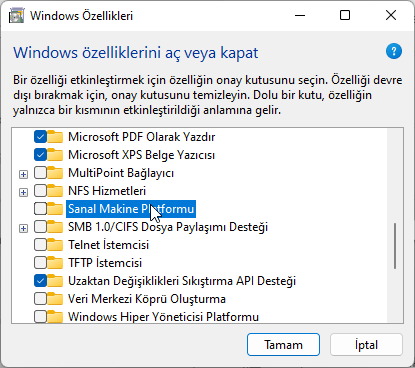The image size is (415, 368).
Task: Select SMB 1.0/CIFS Dosya Paylaşımı Desteği label
Action: click(168, 227)
